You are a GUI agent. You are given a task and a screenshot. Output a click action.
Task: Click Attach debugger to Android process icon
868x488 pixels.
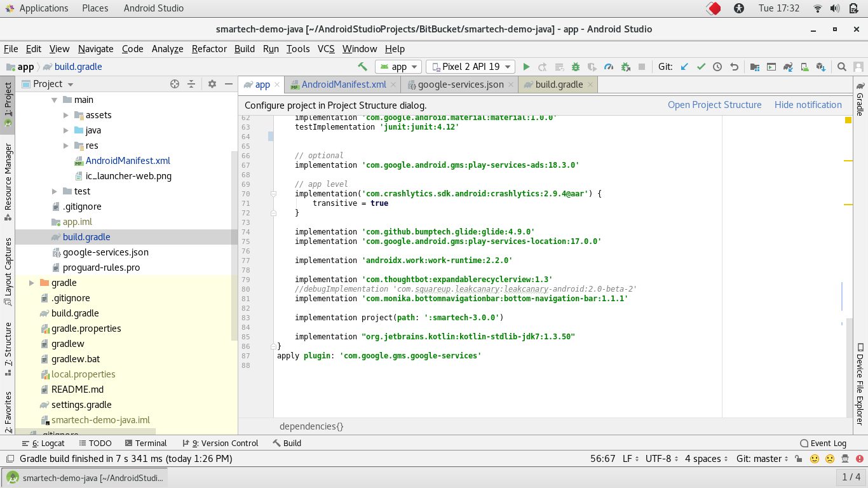(625, 67)
